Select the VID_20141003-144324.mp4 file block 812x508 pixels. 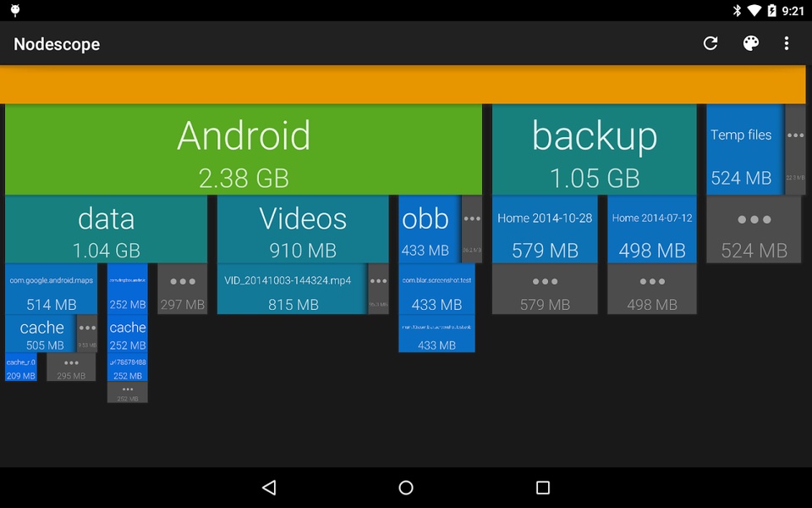click(x=293, y=289)
